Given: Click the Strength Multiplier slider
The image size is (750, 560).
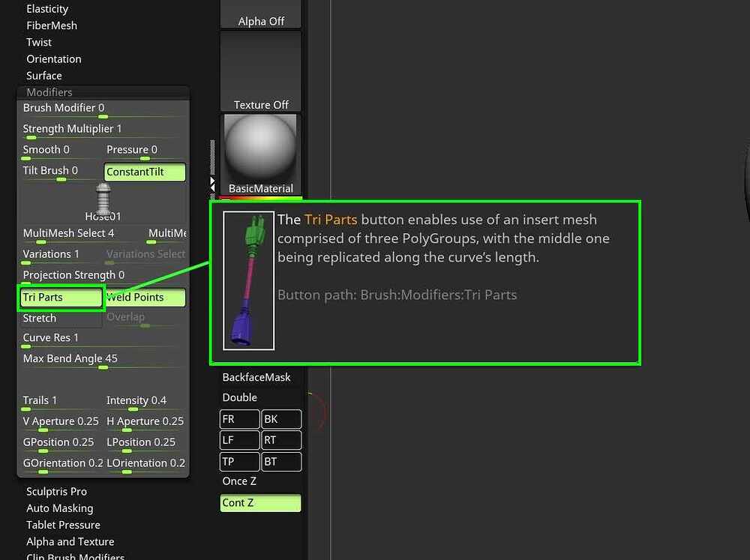Looking at the screenshot, I should tap(103, 130).
